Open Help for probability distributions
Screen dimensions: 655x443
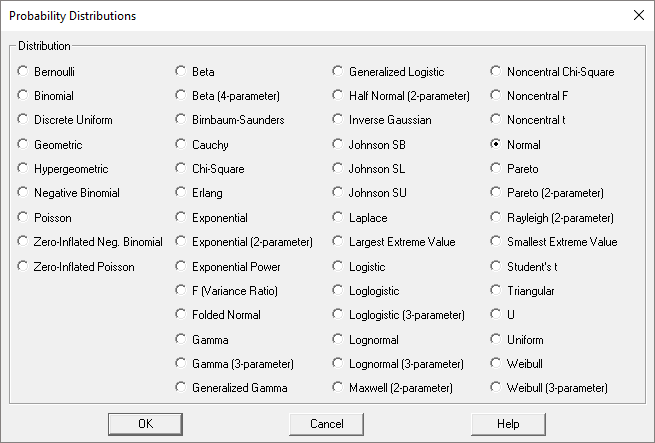pos(508,424)
